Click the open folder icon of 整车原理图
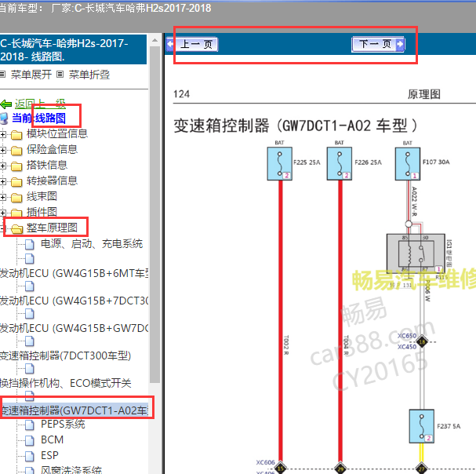The height and width of the screenshot is (474, 476). [17, 229]
